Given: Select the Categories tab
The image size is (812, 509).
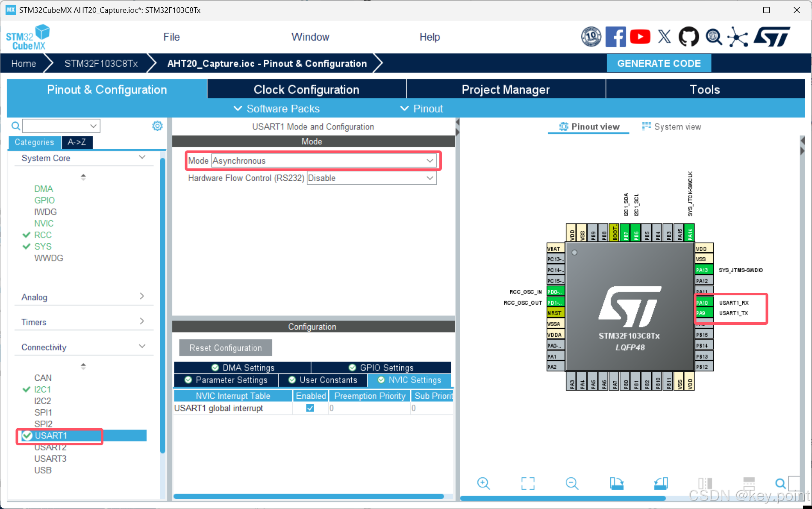Looking at the screenshot, I should 35,142.
